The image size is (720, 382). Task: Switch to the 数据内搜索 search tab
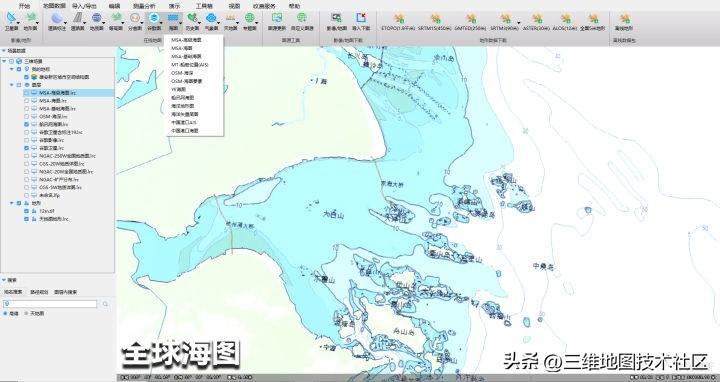[x=66, y=292]
